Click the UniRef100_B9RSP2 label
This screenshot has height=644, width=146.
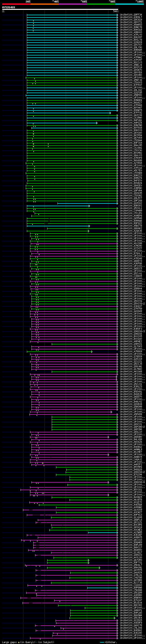tap(131, 206)
